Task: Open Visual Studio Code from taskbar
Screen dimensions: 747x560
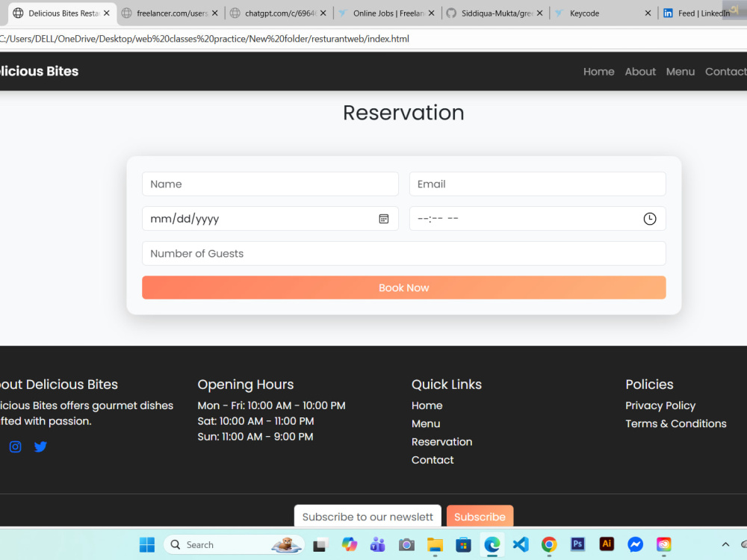Action: (521, 544)
